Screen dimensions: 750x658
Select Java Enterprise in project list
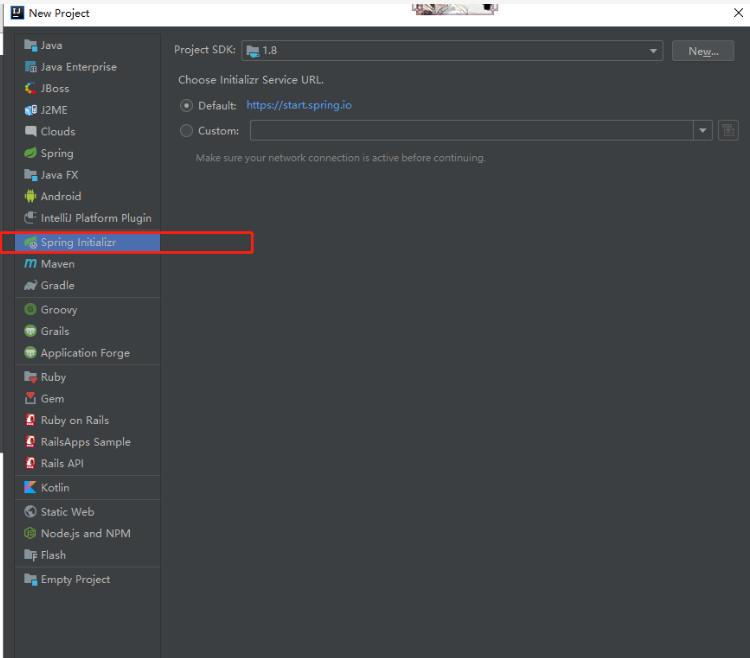pos(79,67)
